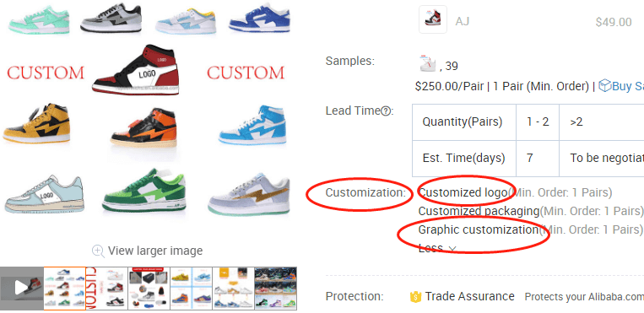This screenshot has height=313, width=644.
Task: Select the third thumbnail with shoe accessories
Action: tap(149, 288)
